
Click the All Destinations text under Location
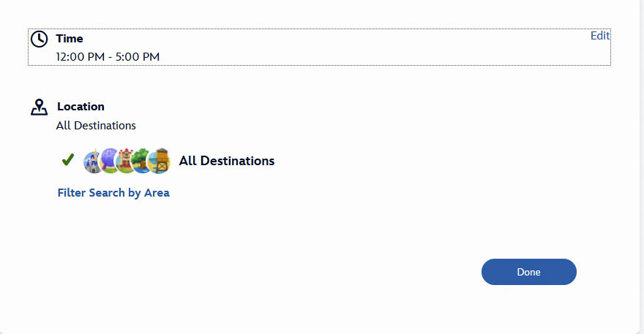click(96, 125)
